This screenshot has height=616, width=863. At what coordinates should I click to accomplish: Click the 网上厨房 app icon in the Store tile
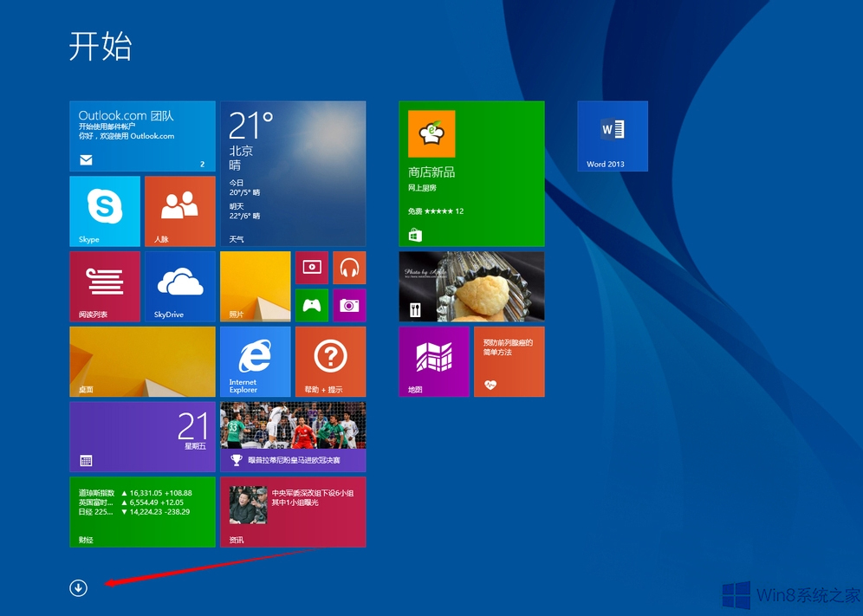431,133
